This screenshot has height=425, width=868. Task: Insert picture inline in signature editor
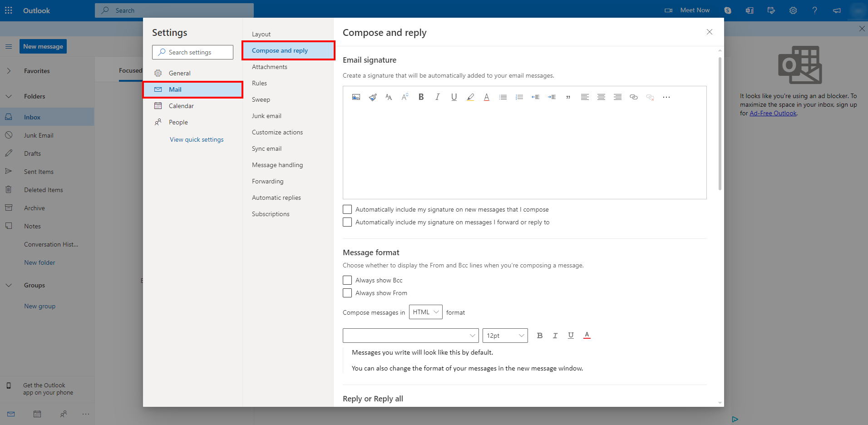click(356, 97)
